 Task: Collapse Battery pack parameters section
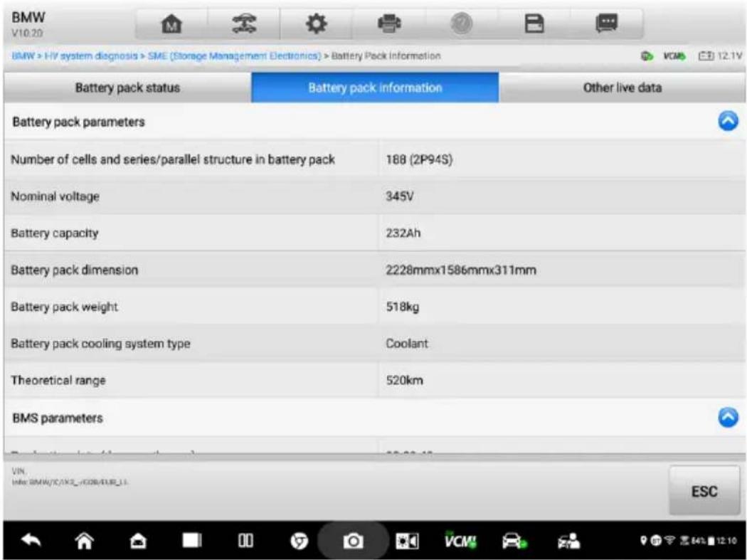click(x=728, y=122)
